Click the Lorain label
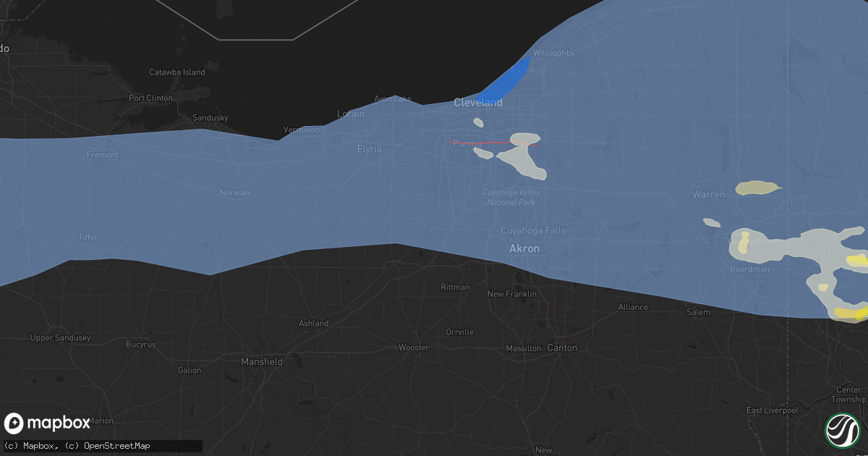868x456 pixels. [351, 114]
